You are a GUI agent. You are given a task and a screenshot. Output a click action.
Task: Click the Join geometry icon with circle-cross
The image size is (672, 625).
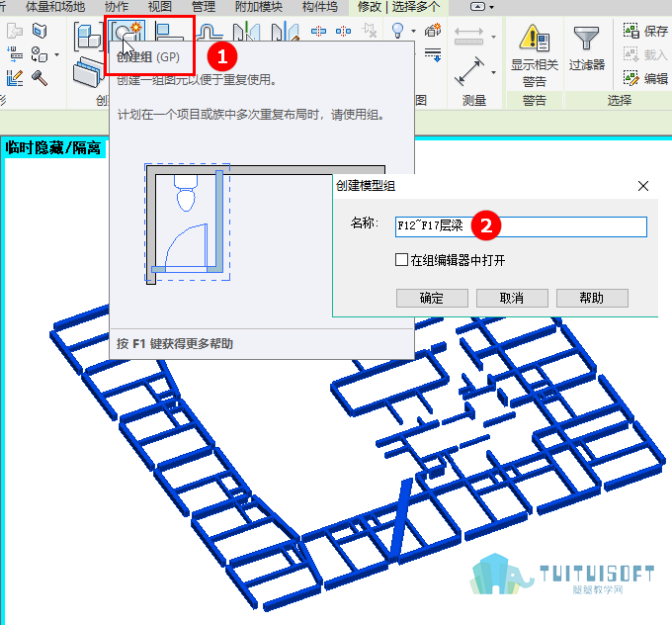tap(40, 54)
